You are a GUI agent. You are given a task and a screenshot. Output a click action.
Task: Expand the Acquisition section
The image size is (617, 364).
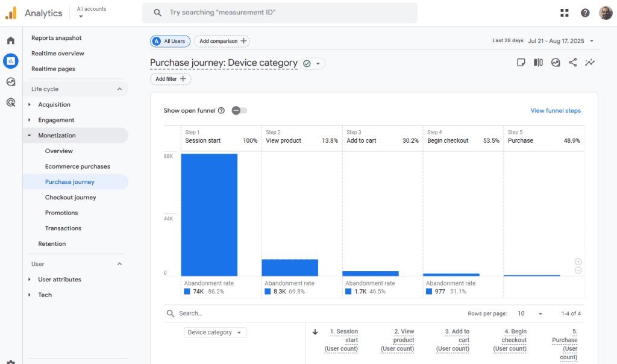(54, 104)
